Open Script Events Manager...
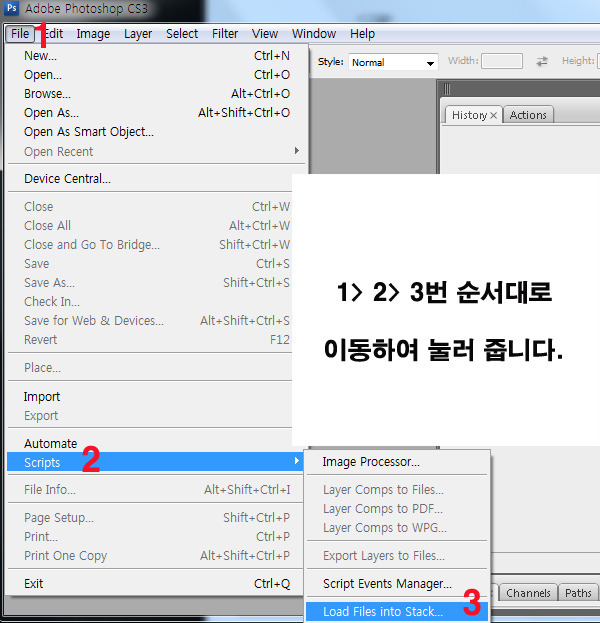This screenshot has width=600, height=623. [x=397, y=584]
